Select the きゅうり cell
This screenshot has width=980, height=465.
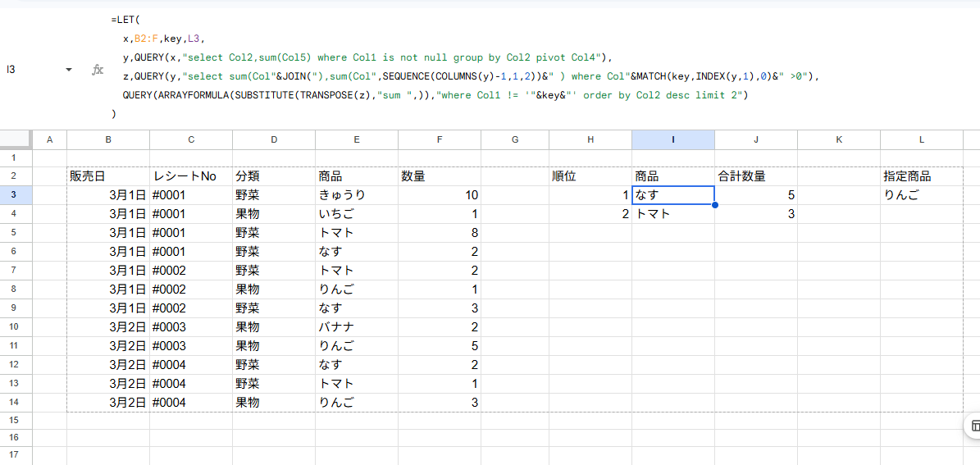pyautogui.click(x=357, y=195)
